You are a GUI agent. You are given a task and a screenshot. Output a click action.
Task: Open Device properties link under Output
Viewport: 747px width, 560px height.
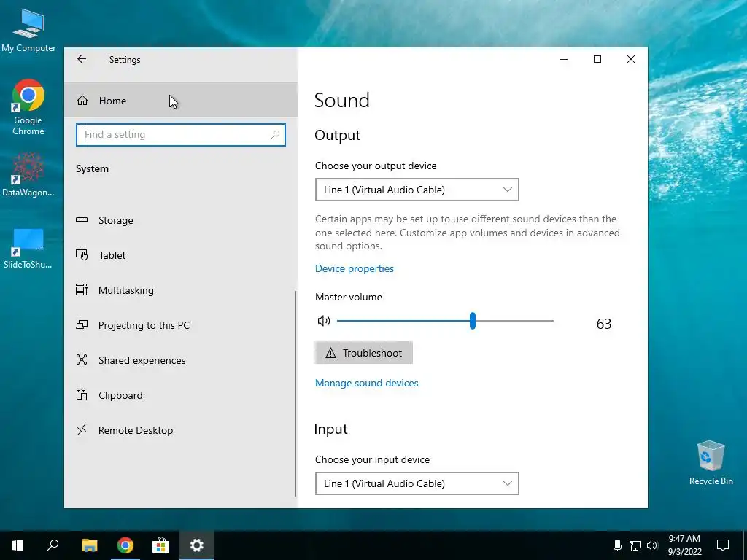(355, 268)
